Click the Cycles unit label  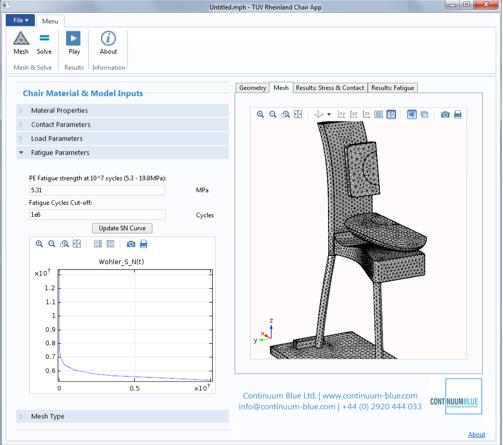pos(205,215)
